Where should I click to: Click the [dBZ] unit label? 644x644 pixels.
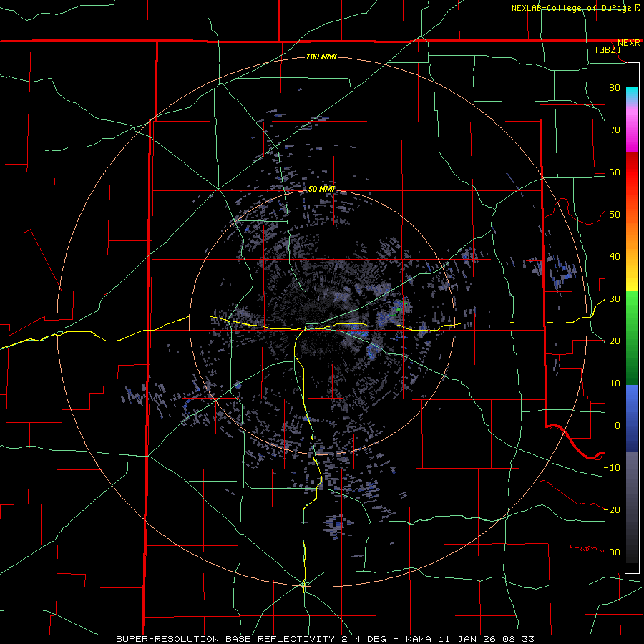pos(608,49)
